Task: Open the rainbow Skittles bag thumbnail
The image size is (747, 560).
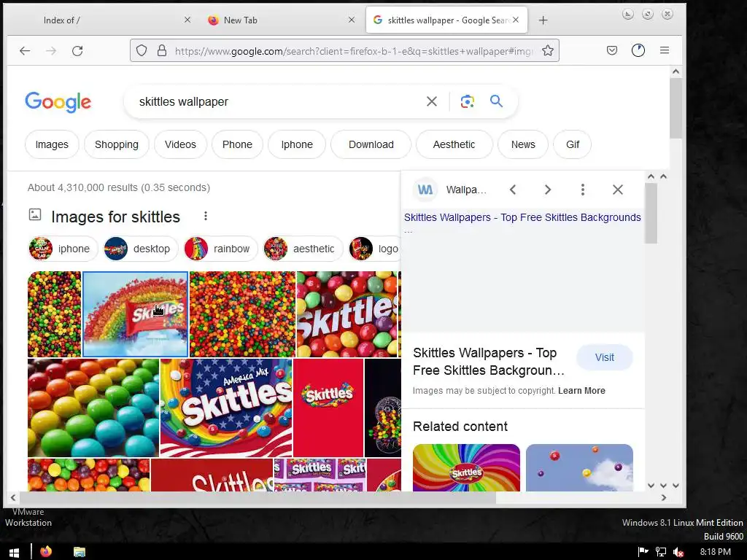Action: [x=135, y=314]
